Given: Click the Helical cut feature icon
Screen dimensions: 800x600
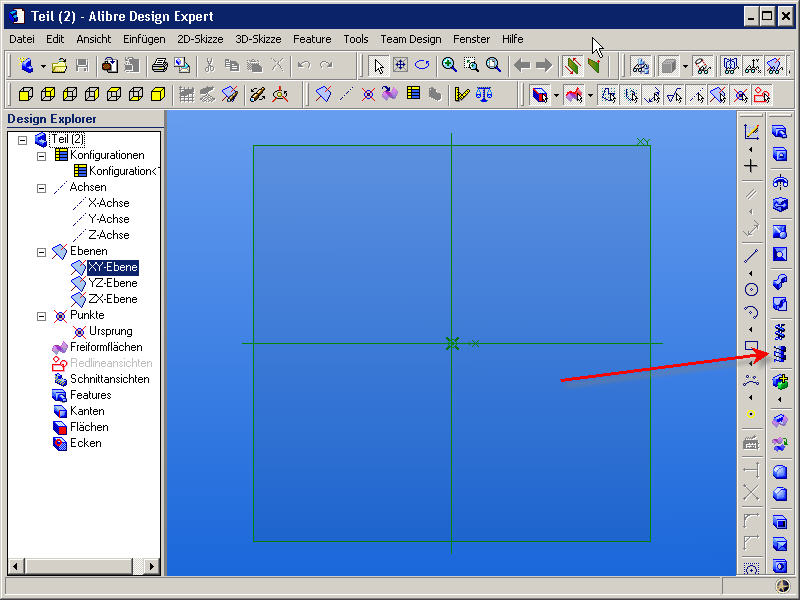Looking at the screenshot, I should point(780,354).
